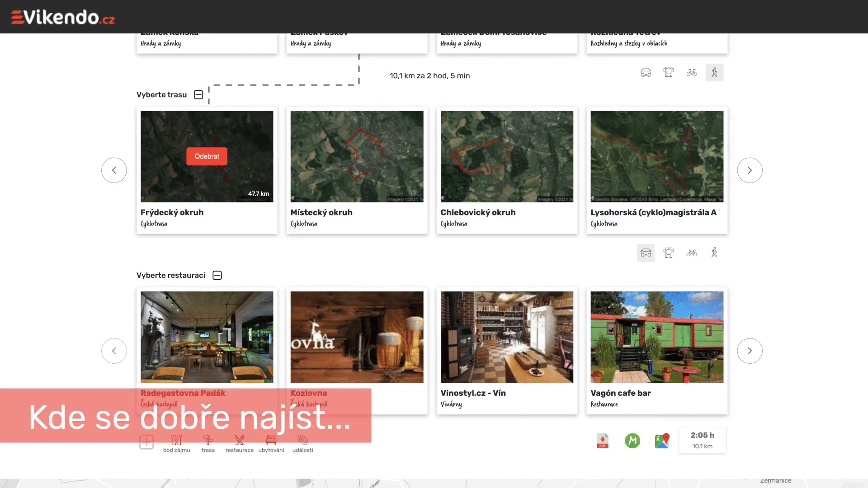Open Místecký okruh route map thumbnail
Image resolution: width=868 pixels, height=488 pixels.
[357, 156]
